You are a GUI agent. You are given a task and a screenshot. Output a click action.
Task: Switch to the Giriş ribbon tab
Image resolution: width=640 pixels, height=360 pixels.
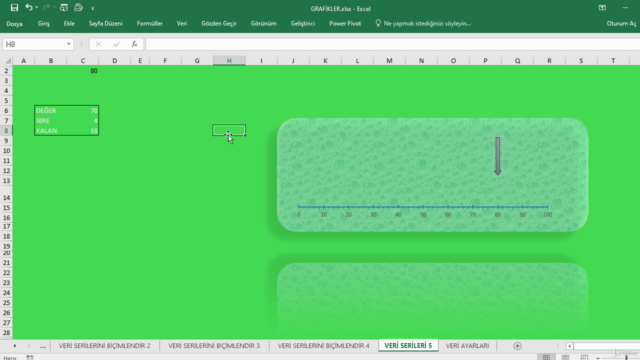pos(44,24)
